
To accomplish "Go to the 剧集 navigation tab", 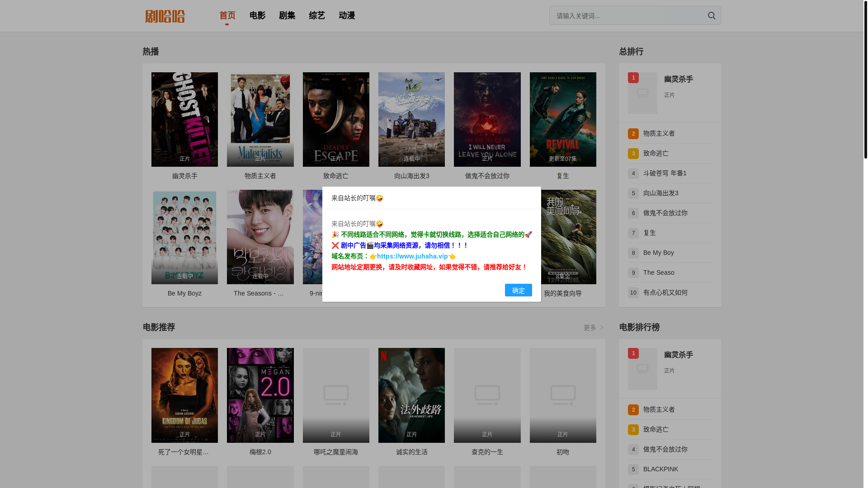I will click(x=287, y=16).
